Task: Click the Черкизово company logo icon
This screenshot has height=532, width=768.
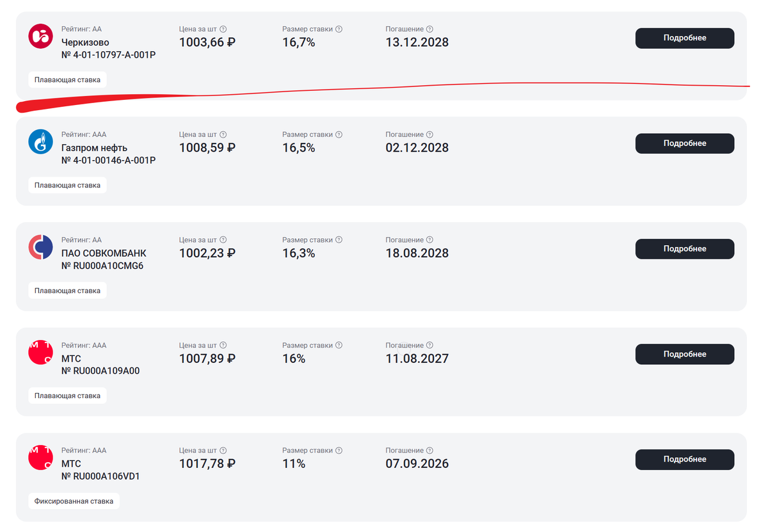Action: coord(40,36)
